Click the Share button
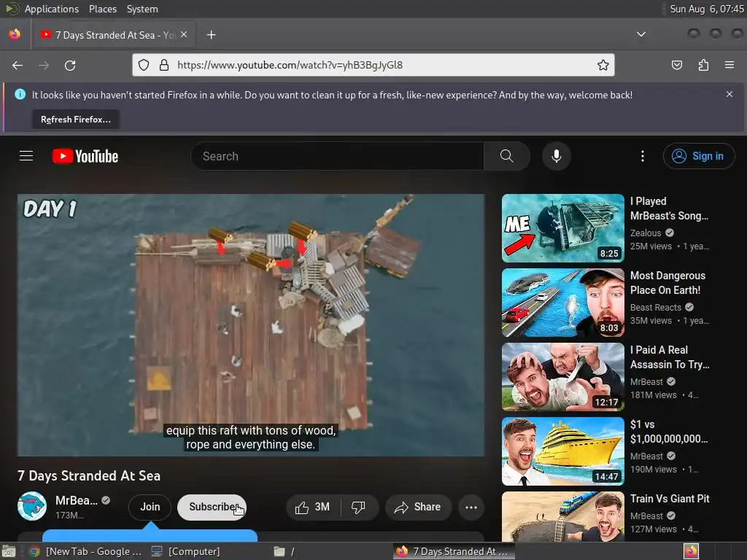 (418, 507)
